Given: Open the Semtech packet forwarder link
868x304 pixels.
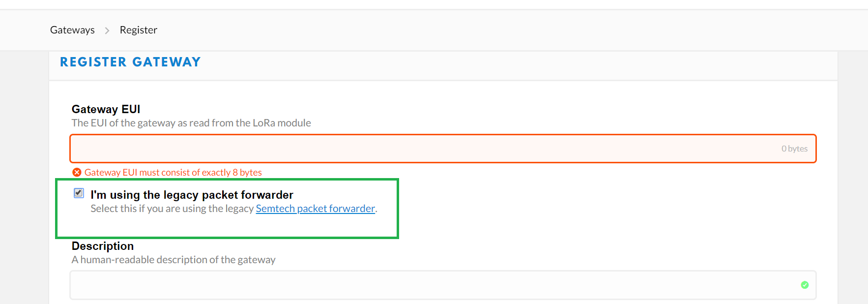Looking at the screenshot, I should [x=315, y=209].
